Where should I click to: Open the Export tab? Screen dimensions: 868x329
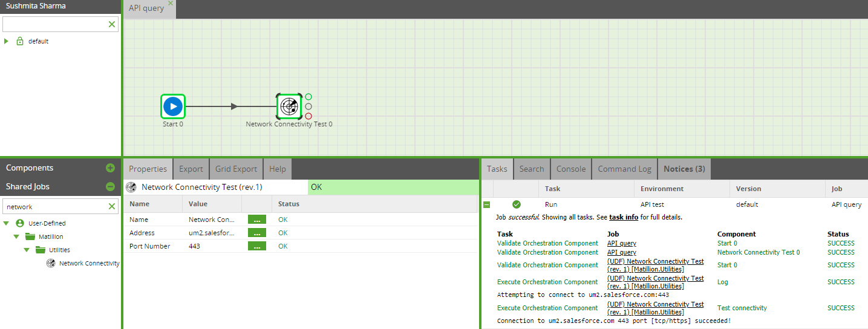click(191, 169)
